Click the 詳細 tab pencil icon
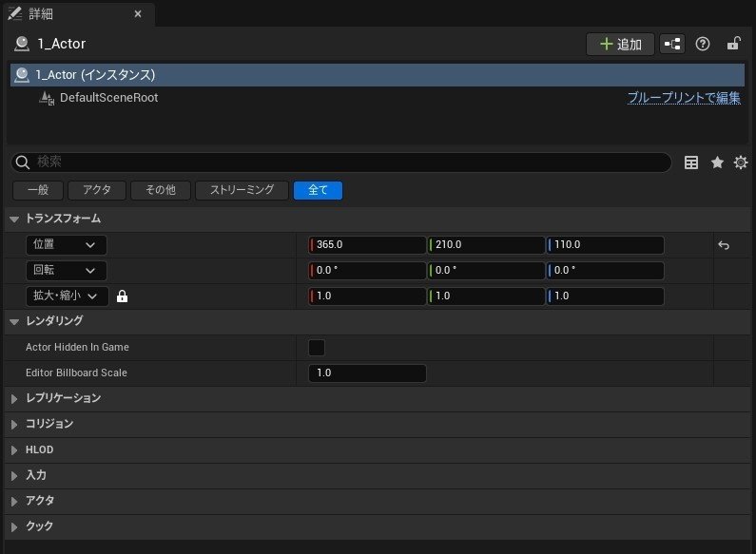 pos(15,13)
